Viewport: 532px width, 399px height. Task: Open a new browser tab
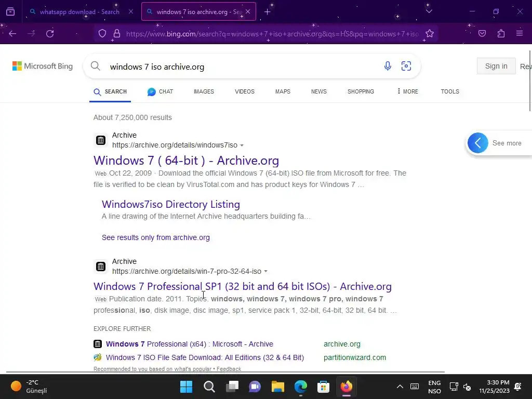[x=267, y=12]
